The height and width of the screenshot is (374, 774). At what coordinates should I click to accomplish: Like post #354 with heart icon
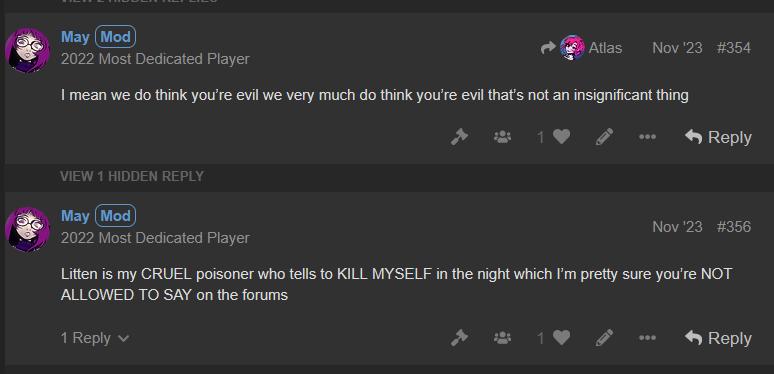tap(561, 137)
